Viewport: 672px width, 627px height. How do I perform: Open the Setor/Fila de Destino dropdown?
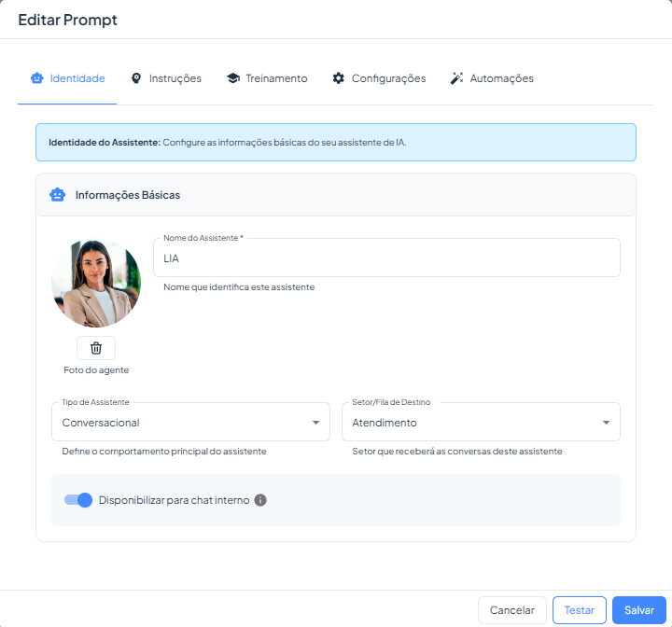(x=481, y=422)
